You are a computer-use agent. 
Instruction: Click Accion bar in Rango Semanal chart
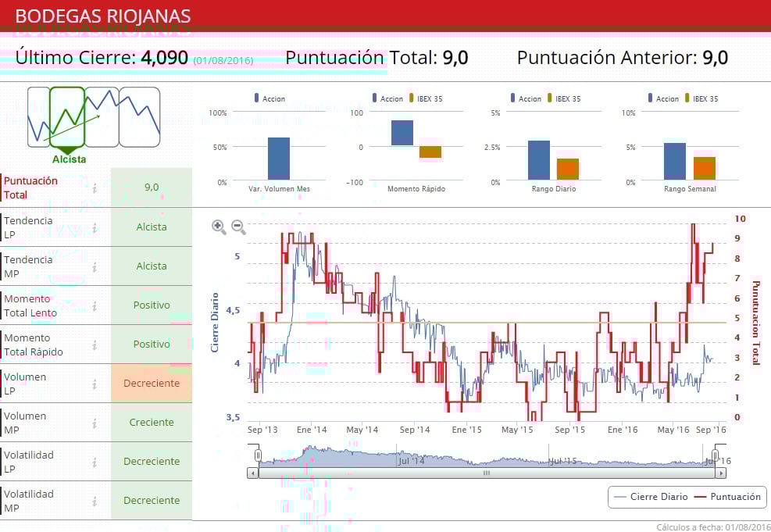(x=675, y=161)
